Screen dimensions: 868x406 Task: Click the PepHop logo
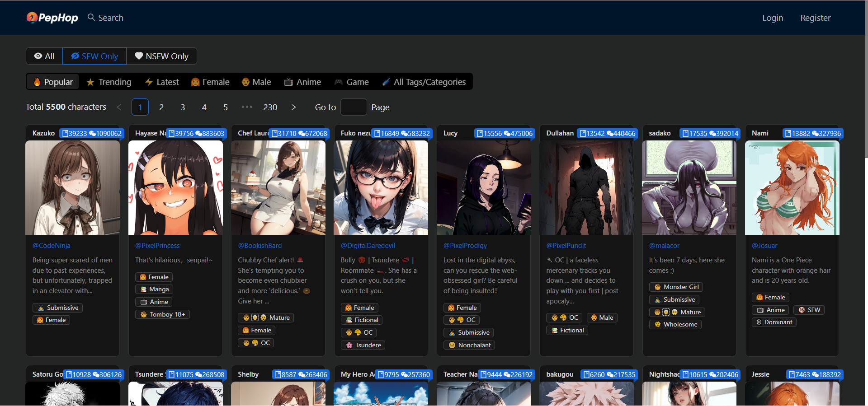pyautogui.click(x=52, y=18)
